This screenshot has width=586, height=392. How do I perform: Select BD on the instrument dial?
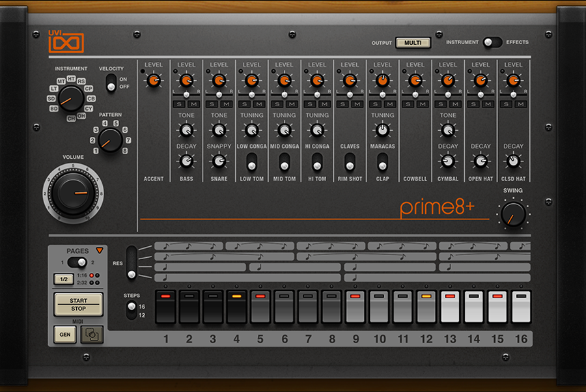coord(54,108)
